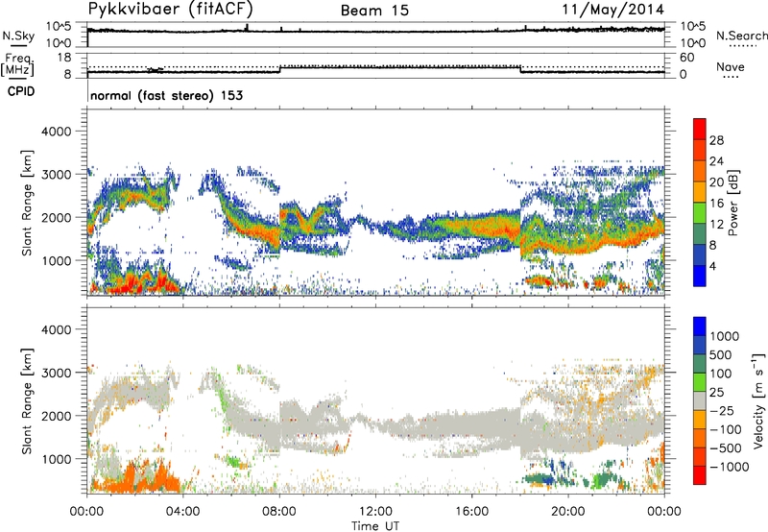768x532 pixels.
Task: Click the light green Power colorbar segment near 12
Action: (x=700, y=213)
